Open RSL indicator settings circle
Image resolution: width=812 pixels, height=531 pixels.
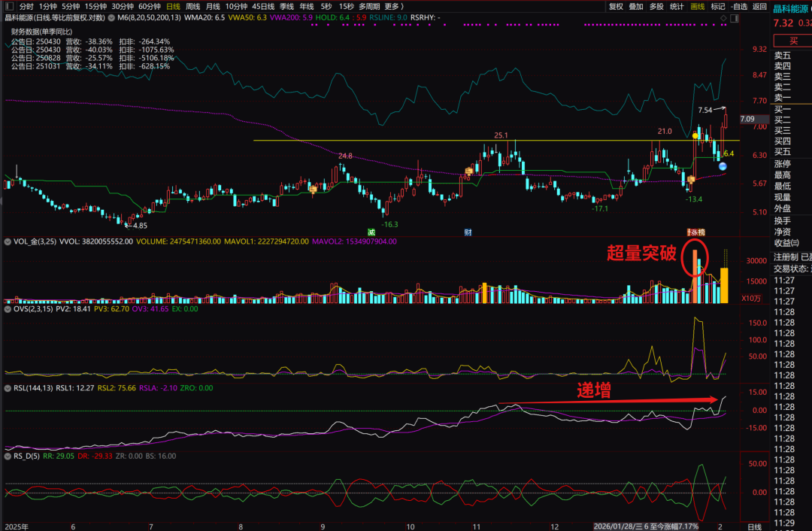coord(8,388)
